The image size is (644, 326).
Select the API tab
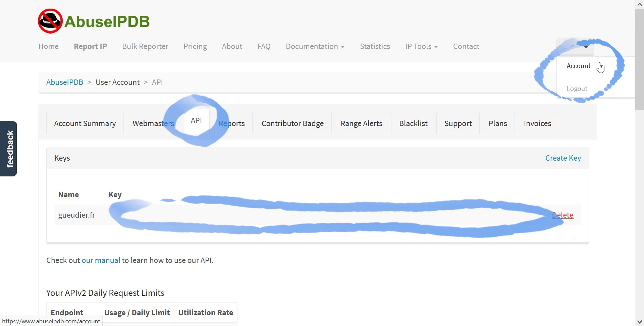(x=196, y=121)
